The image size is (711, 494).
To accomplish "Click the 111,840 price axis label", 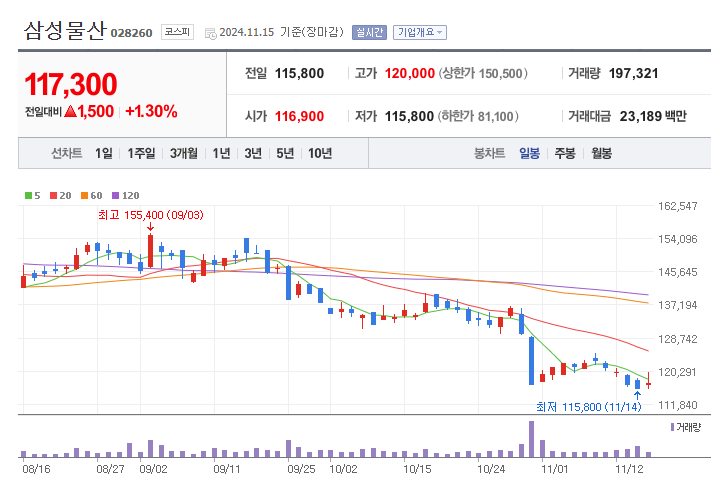I will point(677,405).
